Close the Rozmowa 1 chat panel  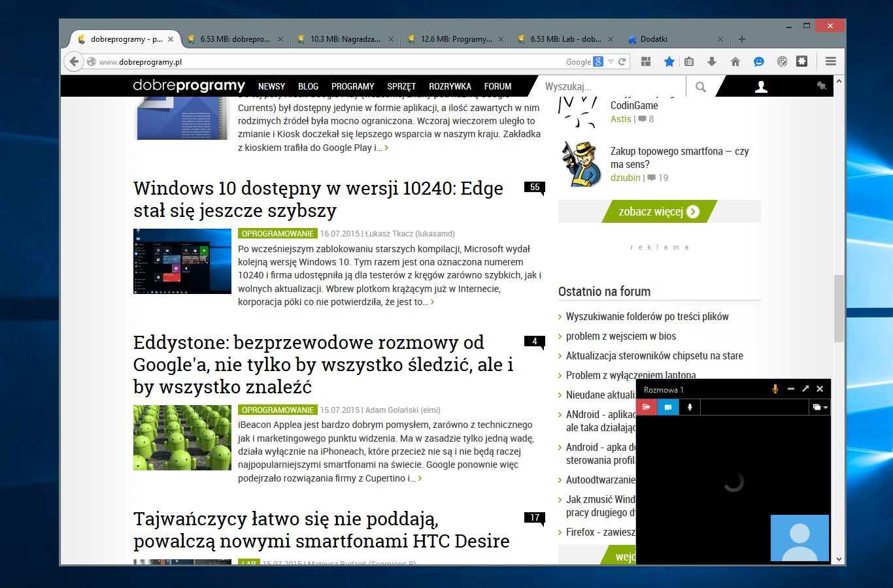(x=820, y=389)
